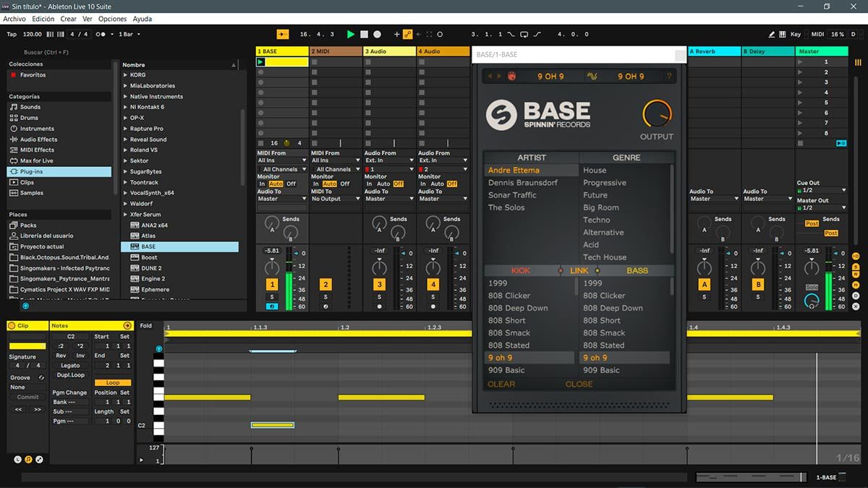Click CLEAR in the BASE plugin
Viewport: 868px width, 488px height.
(x=501, y=384)
